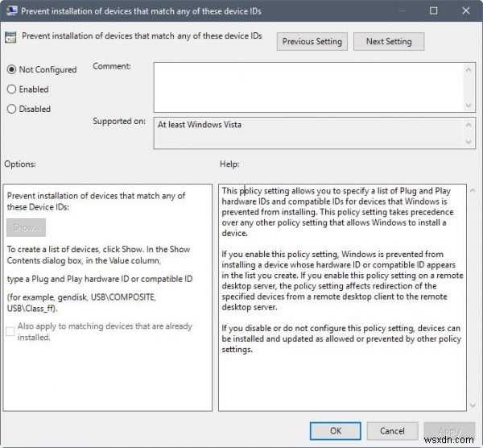Image resolution: width=483 pixels, height=448 pixels.
Task: Click the title bar Group Policy icon
Action: 12,10
